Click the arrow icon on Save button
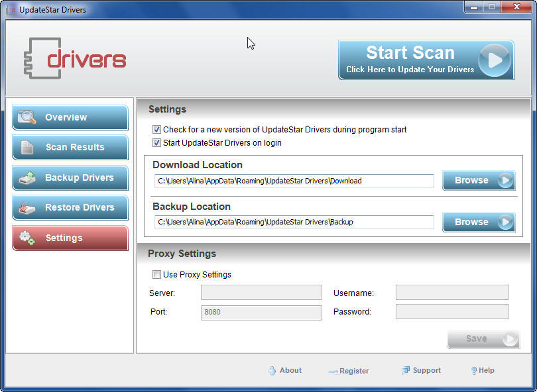The height and width of the screenshot is (392, 537). [x=510, y=338]
